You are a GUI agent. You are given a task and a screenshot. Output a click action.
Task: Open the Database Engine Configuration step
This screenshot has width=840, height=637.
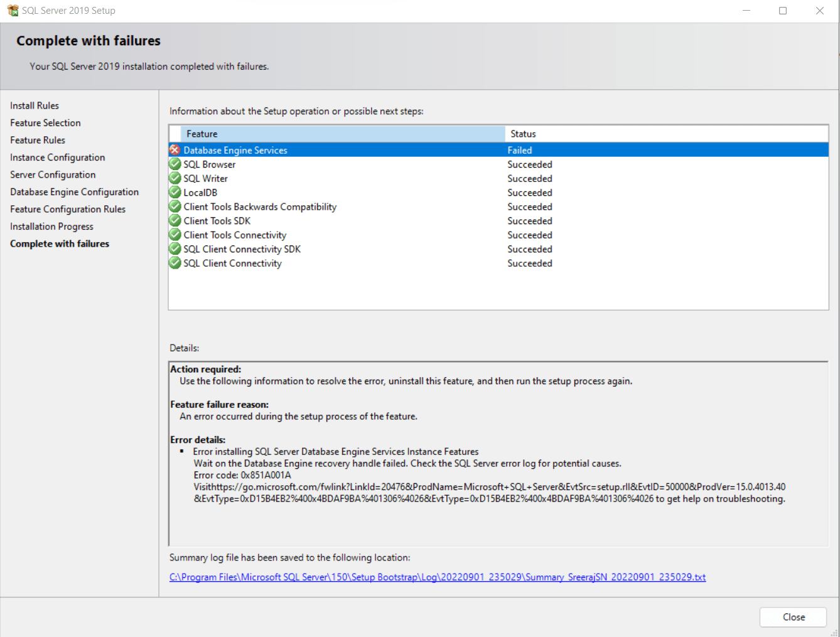coord(74,191)
